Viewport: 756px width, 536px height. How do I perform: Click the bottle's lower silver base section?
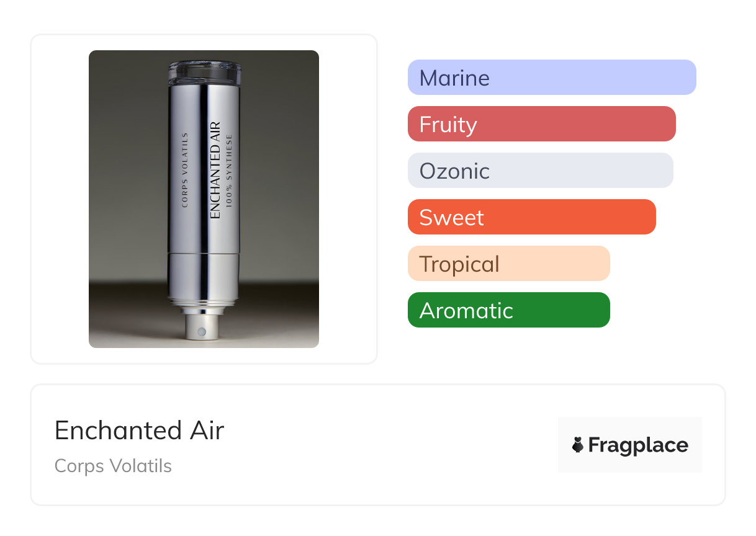tap(204, 277)
